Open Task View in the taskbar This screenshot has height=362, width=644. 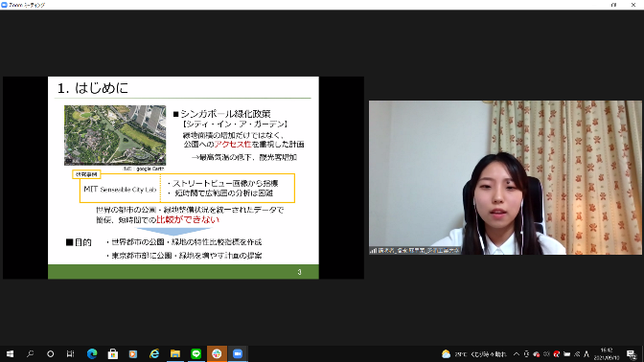click(70, 353)
